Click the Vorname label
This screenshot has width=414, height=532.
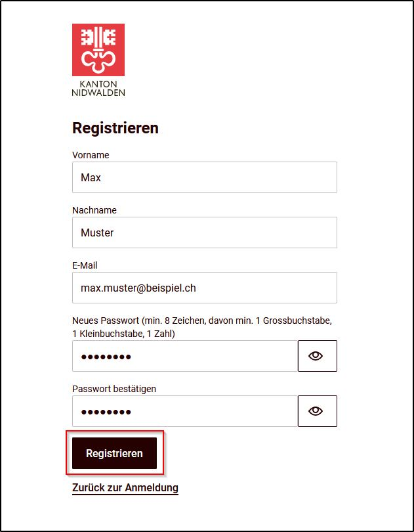tap(91, 155)
